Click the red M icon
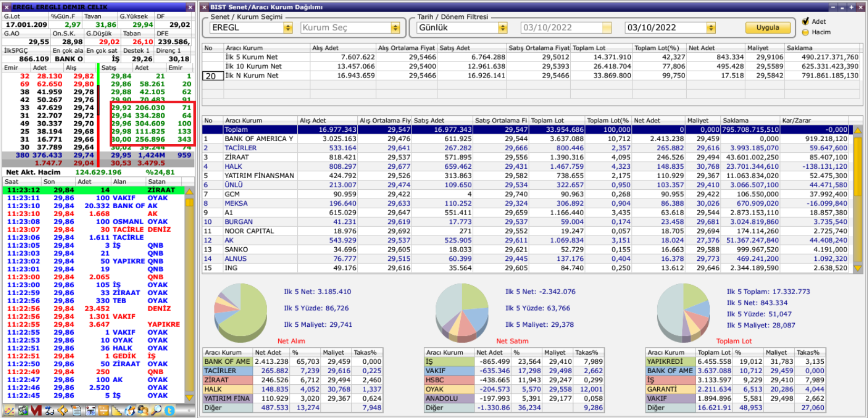Image resolution: width=868 pixels, height=418 pixels. [36, 410]
